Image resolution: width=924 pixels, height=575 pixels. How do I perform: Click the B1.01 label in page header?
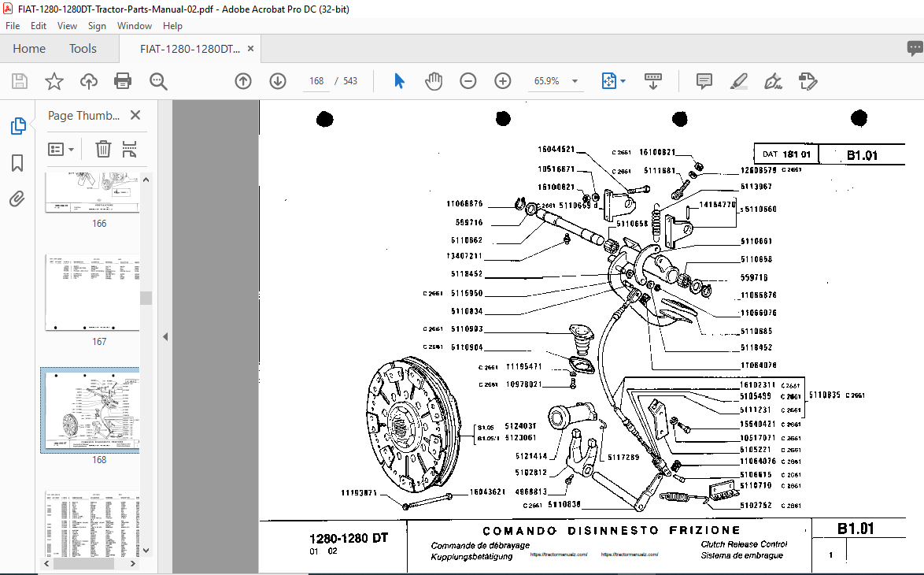[862, 155]
